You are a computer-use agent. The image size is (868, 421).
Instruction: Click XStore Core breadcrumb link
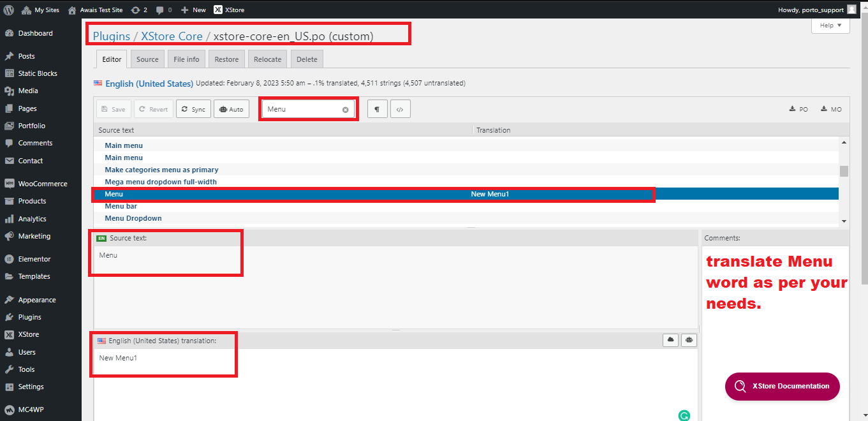coord(172,36)
